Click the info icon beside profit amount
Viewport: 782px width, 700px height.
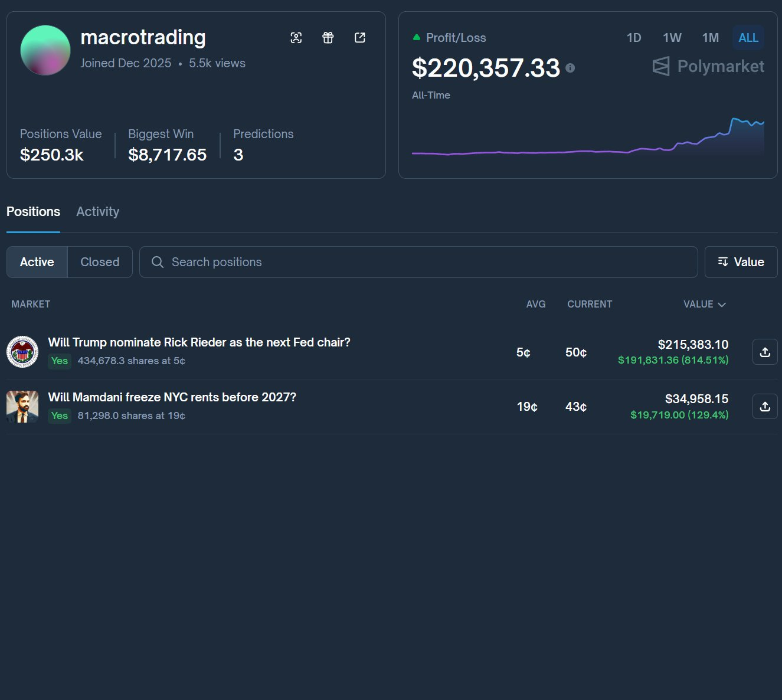[570, 68]
